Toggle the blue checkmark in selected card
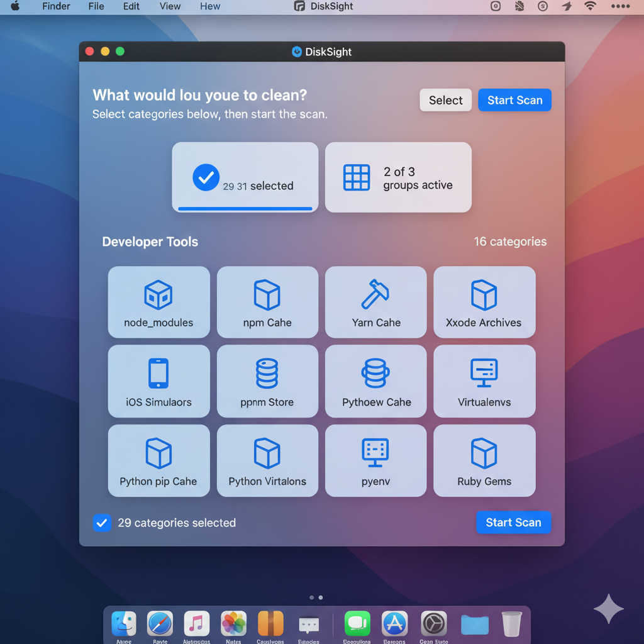 click(206, 178)
